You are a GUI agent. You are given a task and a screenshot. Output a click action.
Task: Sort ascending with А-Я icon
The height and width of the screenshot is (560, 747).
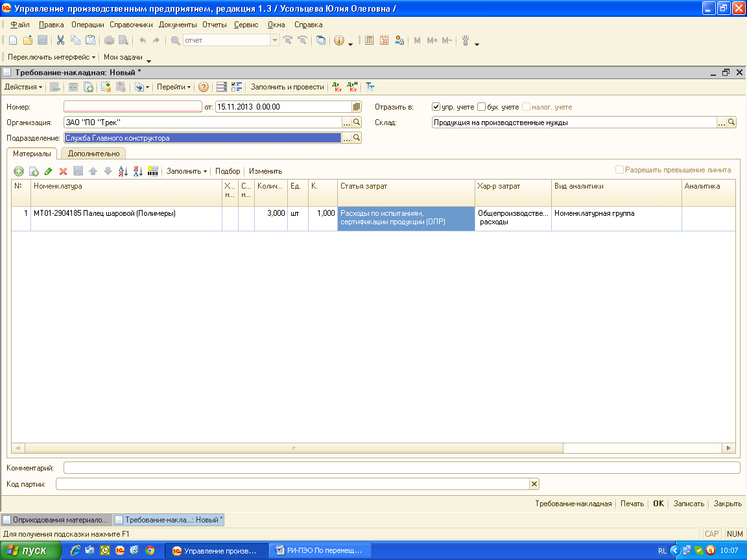(x=123, y=171)
